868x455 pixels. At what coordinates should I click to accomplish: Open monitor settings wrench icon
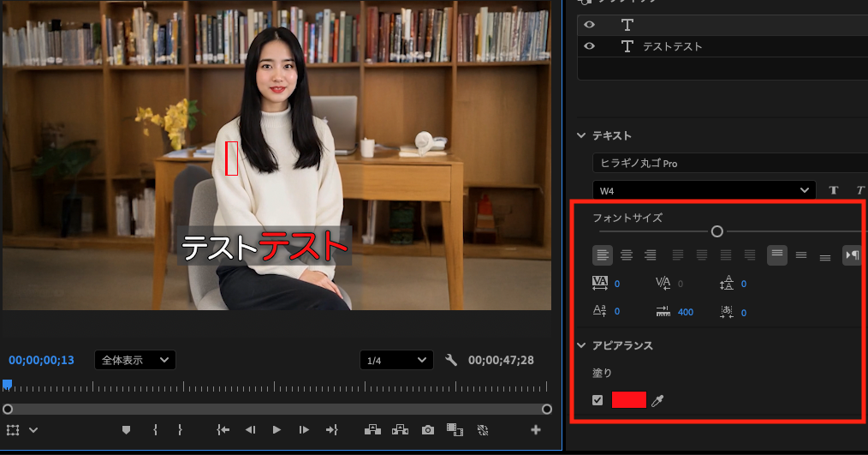(x=452, y=360)
